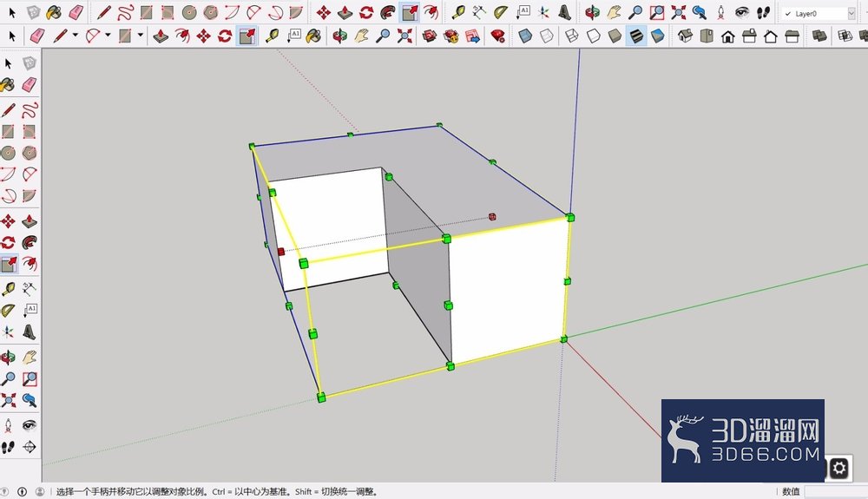Click the Layer0 dropdown arrow button

click(852, 13)
